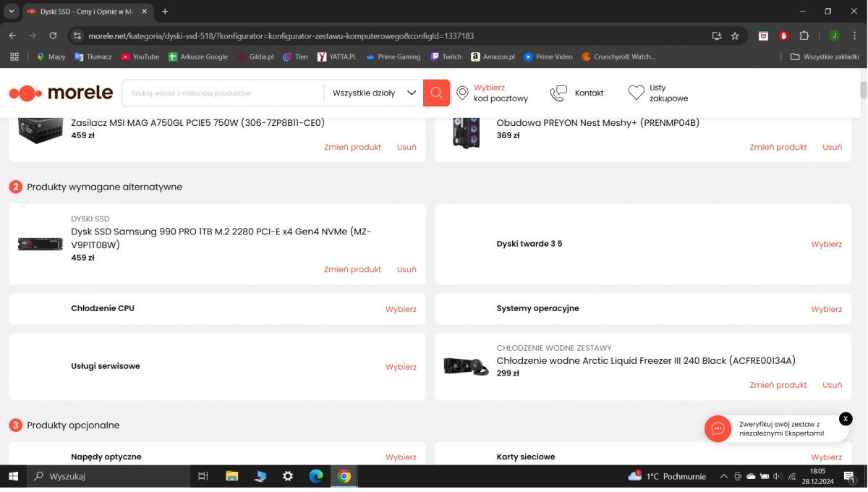
Task: Open the McAfee extension icon
Action: [763, 35]
